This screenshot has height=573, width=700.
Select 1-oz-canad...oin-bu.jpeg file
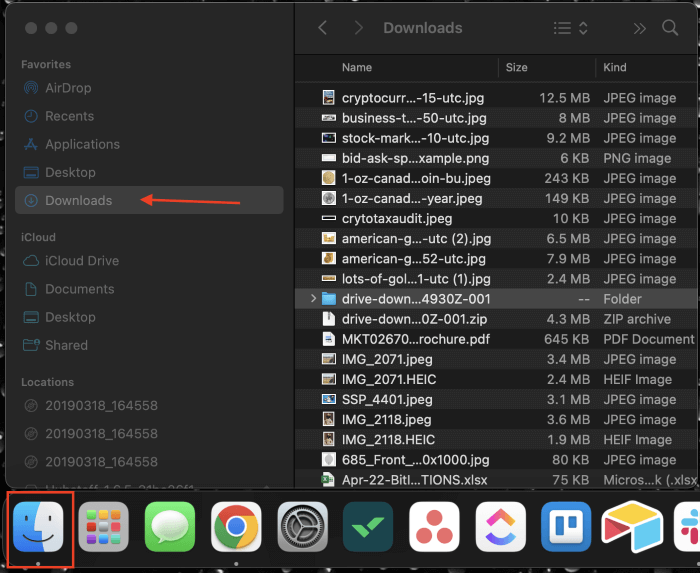click(x=496, y=178)
